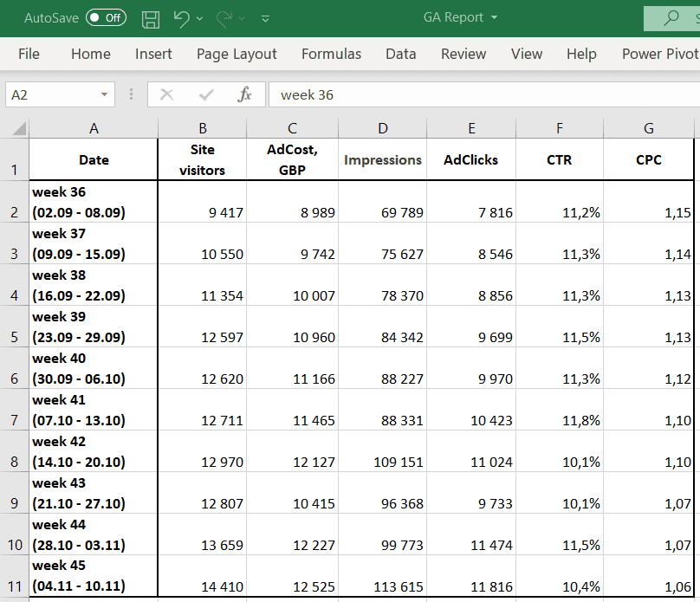The image size is (700, 602).
Task: Click site visitors value 14 410
Action: click(x=202, y=576)
